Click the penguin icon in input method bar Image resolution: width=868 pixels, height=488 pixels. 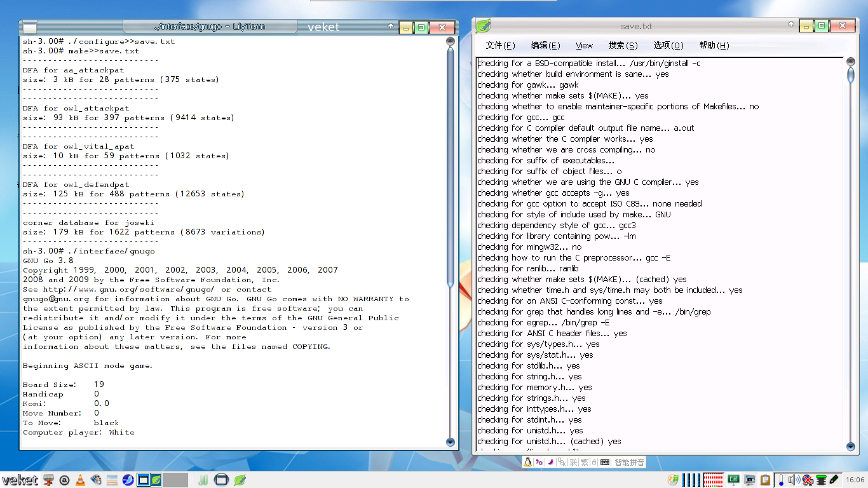527,462
